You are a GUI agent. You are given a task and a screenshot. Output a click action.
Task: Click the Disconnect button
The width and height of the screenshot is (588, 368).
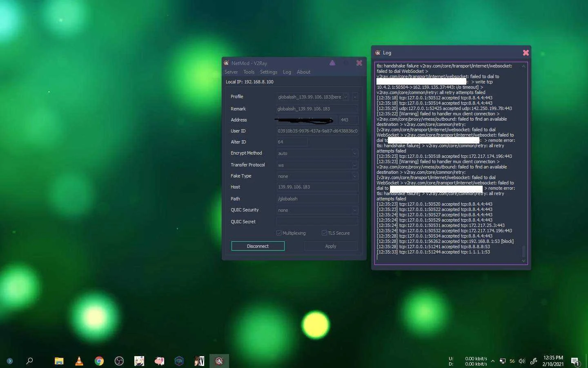(258, 246)
